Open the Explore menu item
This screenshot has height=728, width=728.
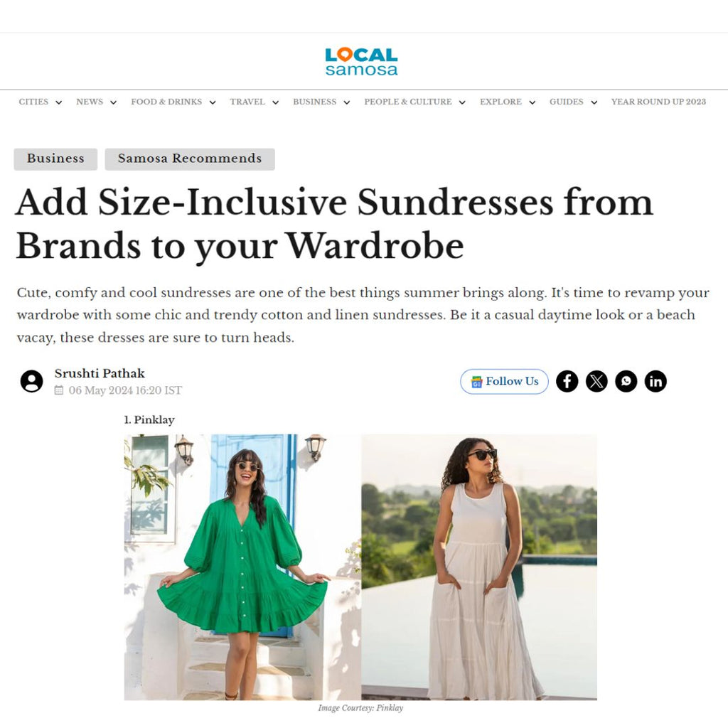(500, 102)
